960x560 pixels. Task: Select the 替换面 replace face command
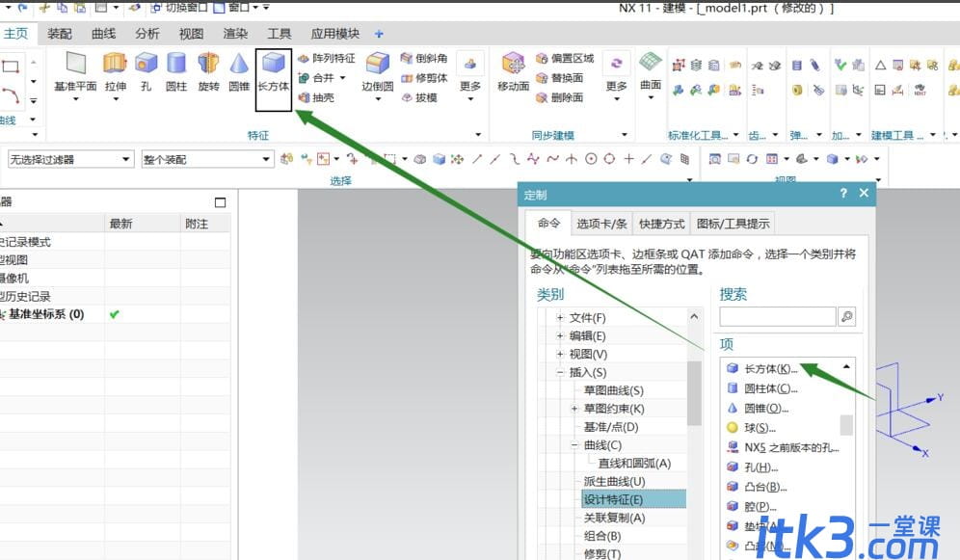pyautogui.click(x=560, y=78)
